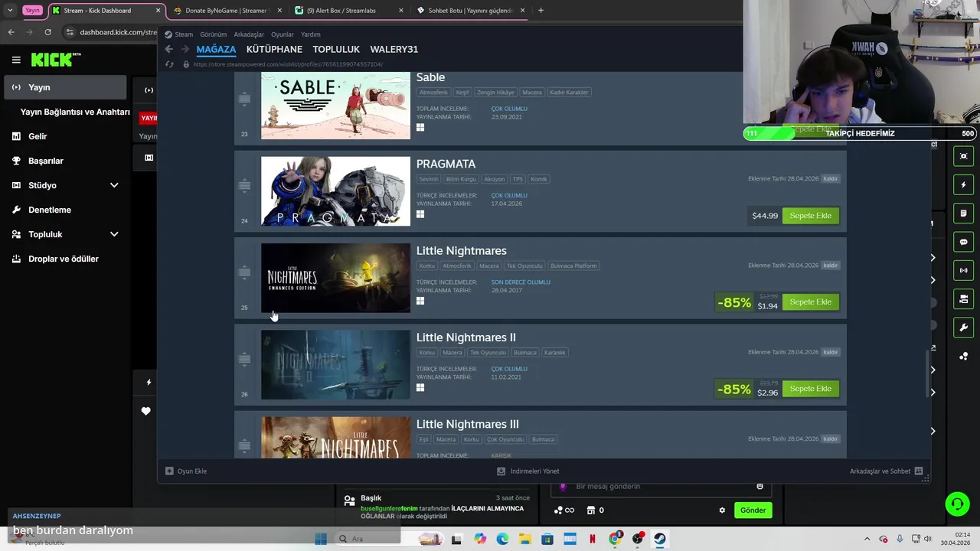
Task: Click the Gelir sidebar icon
Action: coord(16,136)
